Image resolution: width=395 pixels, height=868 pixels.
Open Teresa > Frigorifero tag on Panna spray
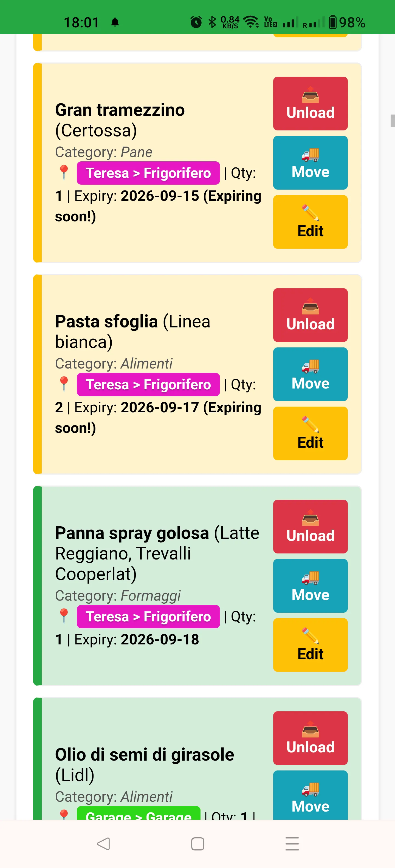point(148,617)
